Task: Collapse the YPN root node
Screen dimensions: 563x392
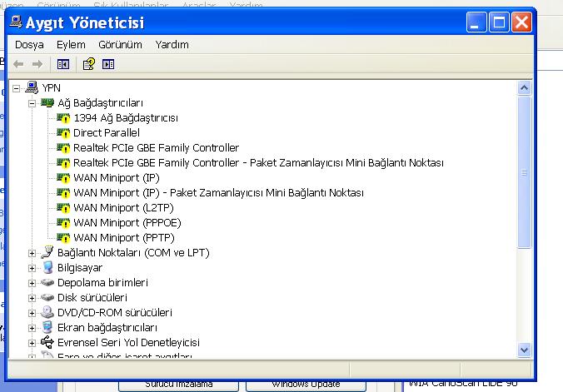Action: [x=16, y=88]
